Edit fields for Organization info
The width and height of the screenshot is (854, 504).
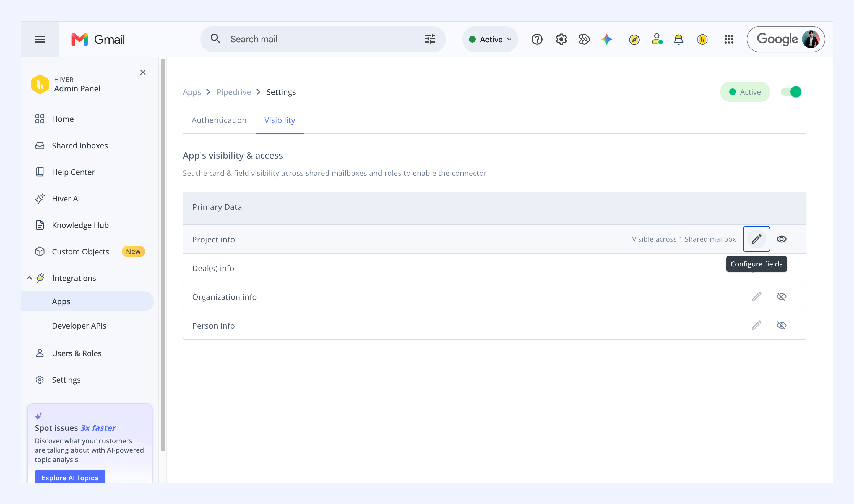756,297
